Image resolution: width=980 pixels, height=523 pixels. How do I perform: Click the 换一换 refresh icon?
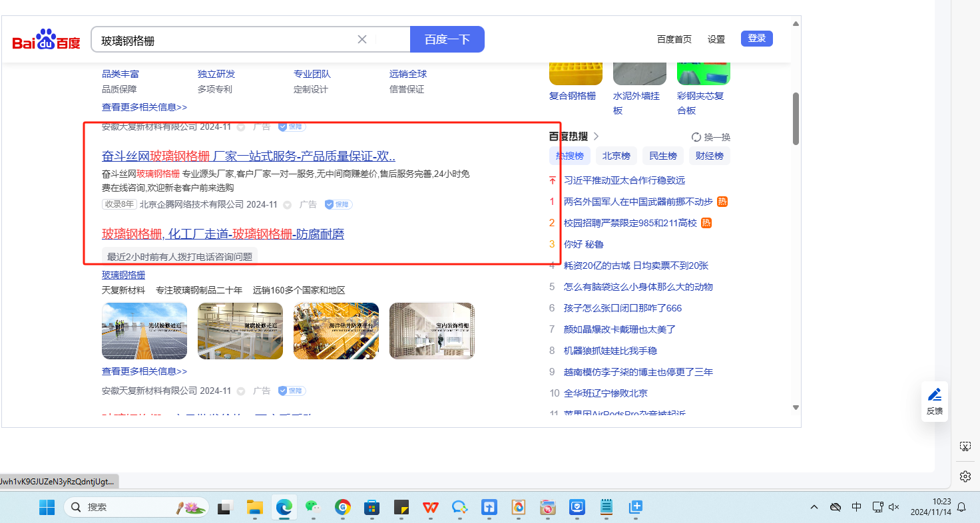click(696, 137)
